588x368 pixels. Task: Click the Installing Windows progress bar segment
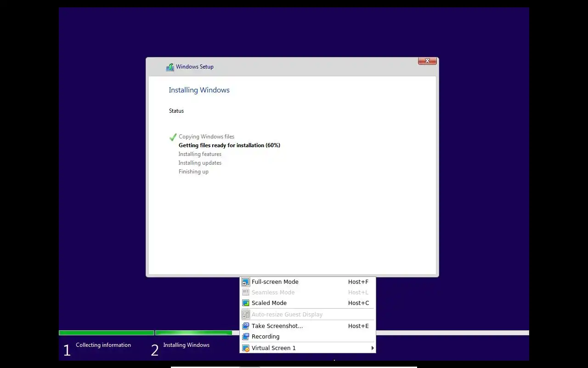(x=193, y=333)
